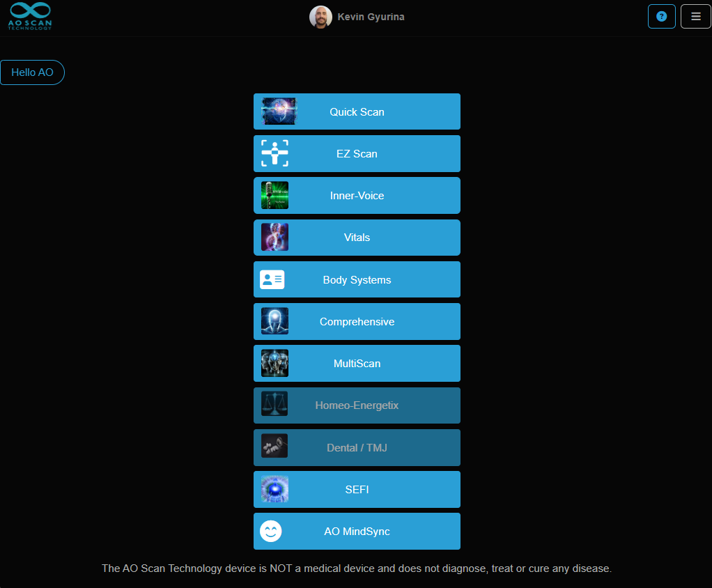This screenshot has width=712, height=588.
Task: Select Dental / TMJ from the list
Action: [x=357, y=447]
